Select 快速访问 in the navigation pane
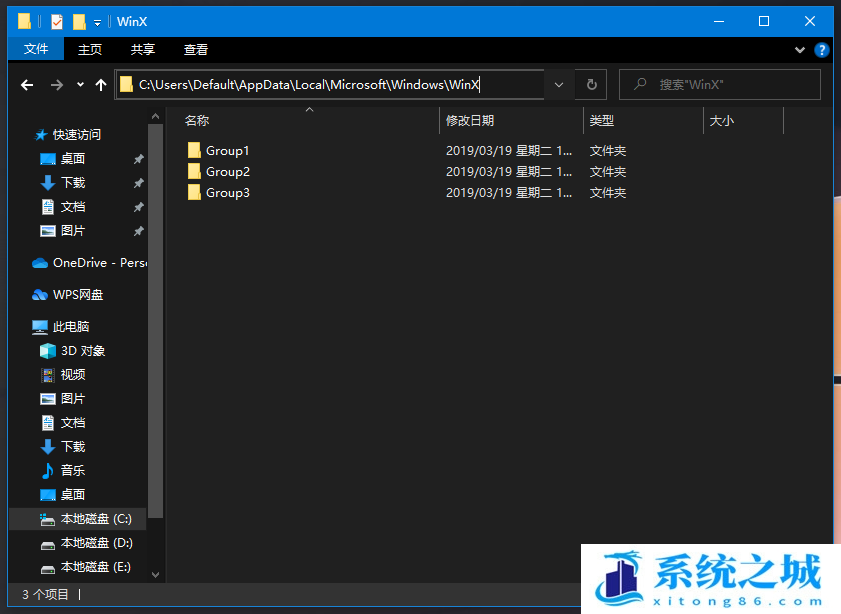841x614 pixels. click(x=77, y=135)
